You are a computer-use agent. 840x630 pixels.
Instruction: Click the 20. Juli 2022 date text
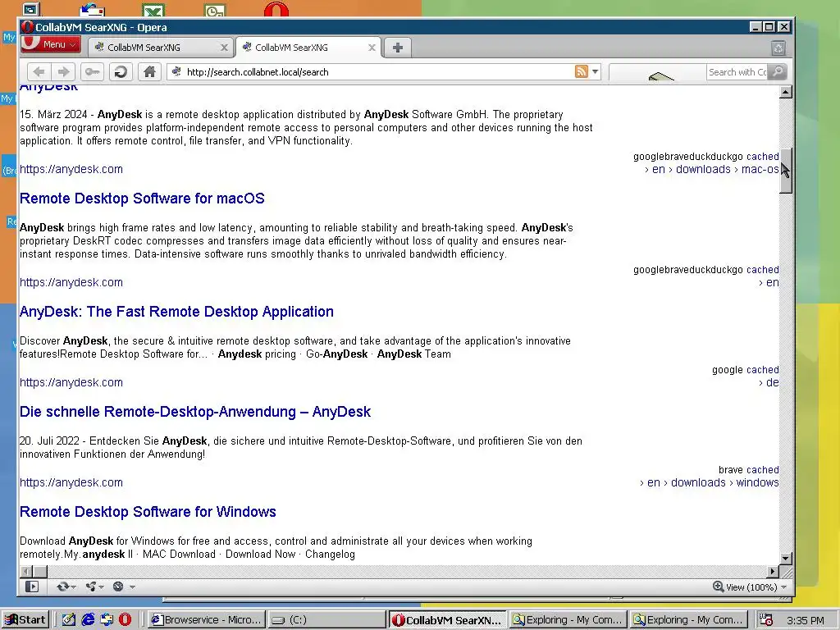[x=49, y=441]
